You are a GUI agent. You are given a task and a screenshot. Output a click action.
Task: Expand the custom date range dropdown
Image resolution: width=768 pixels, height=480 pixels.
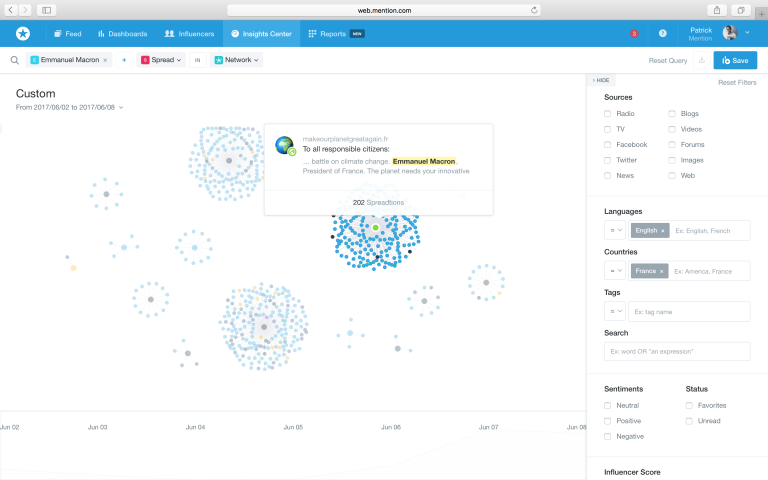click(x=69, y=107)
